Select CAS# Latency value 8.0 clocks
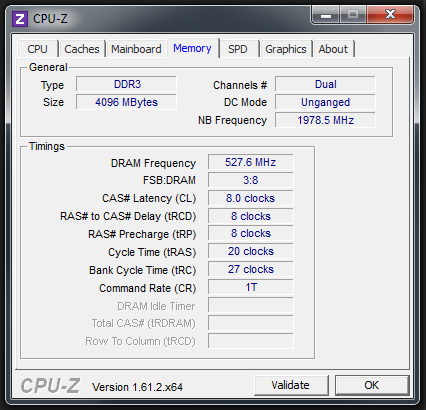This screenshot has width=426, height=410. (251, 198)
